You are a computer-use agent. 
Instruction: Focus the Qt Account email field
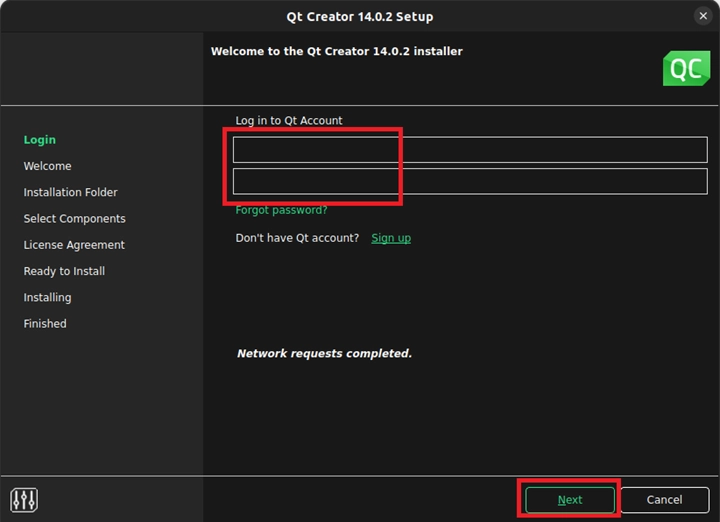(x=470, y=150)
